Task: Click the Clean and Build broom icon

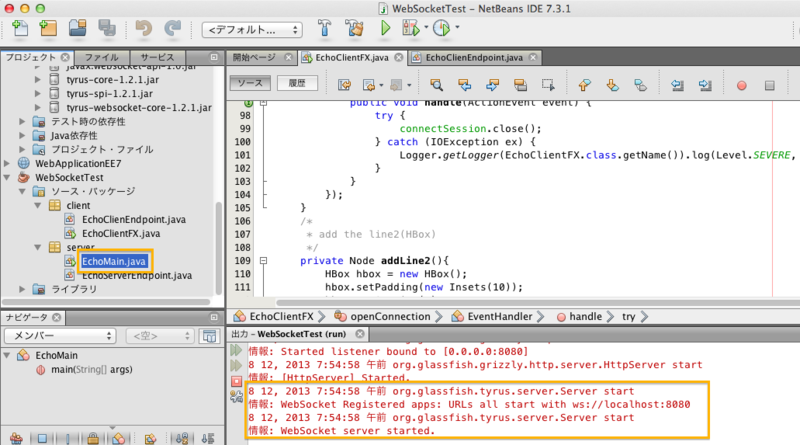Action: coord(354,29)
